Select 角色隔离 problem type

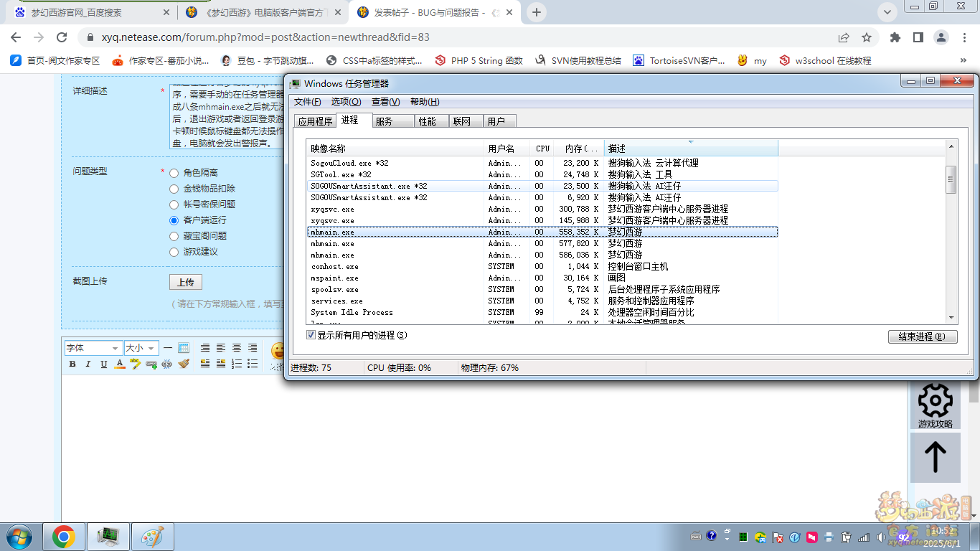tap(174, 173)
